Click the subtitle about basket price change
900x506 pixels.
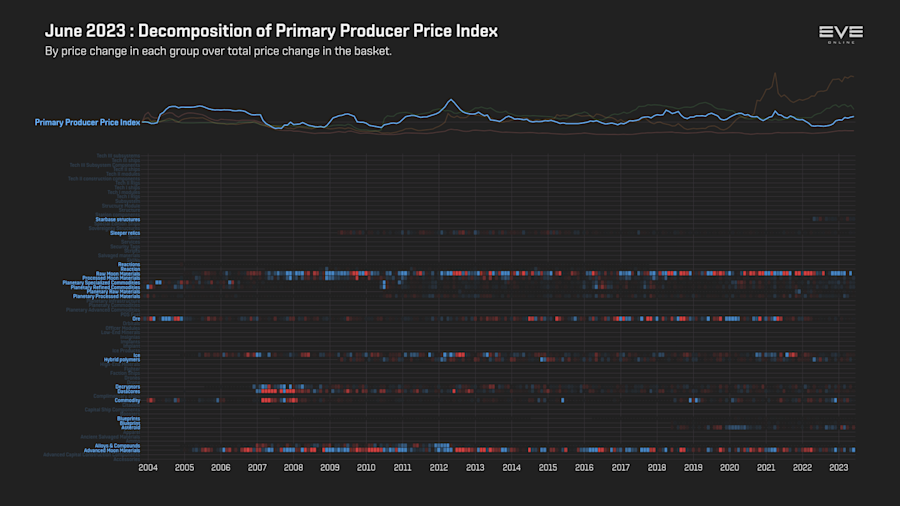click(218, 51)
